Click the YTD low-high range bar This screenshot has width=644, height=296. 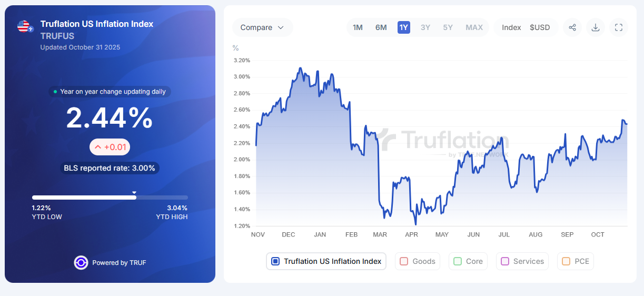click(110, 198)
